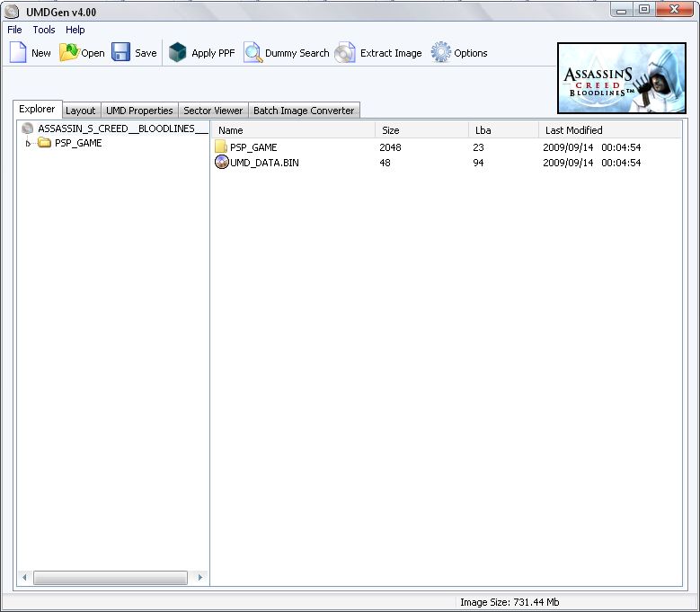This screenshot has width=700, height=612.
Task: Open the Tools menu
Action: point(44,30)
